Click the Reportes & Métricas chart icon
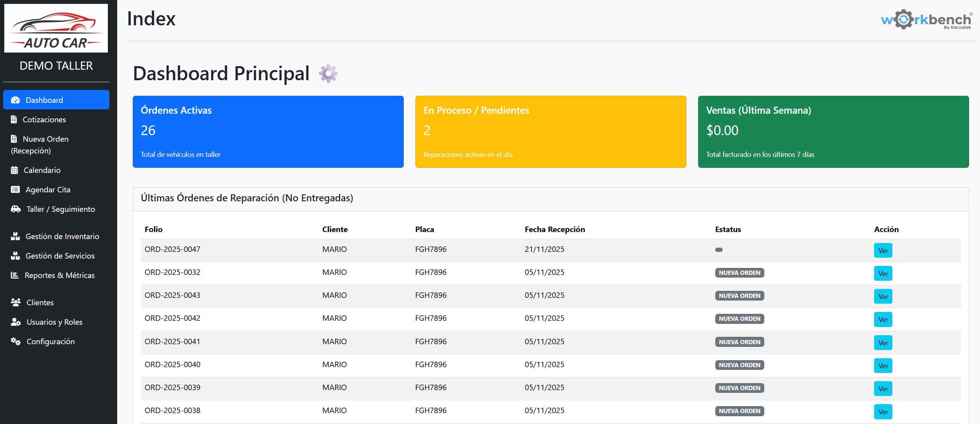 coord(15,275)
